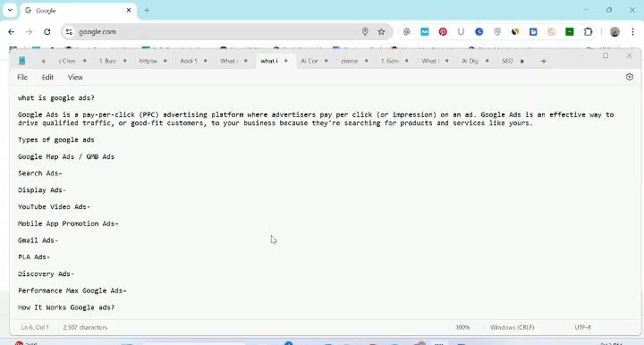The height and width of the screenshot is (345, 644).
Task: Open a new Chrome tab
Action: pos(147,10)
